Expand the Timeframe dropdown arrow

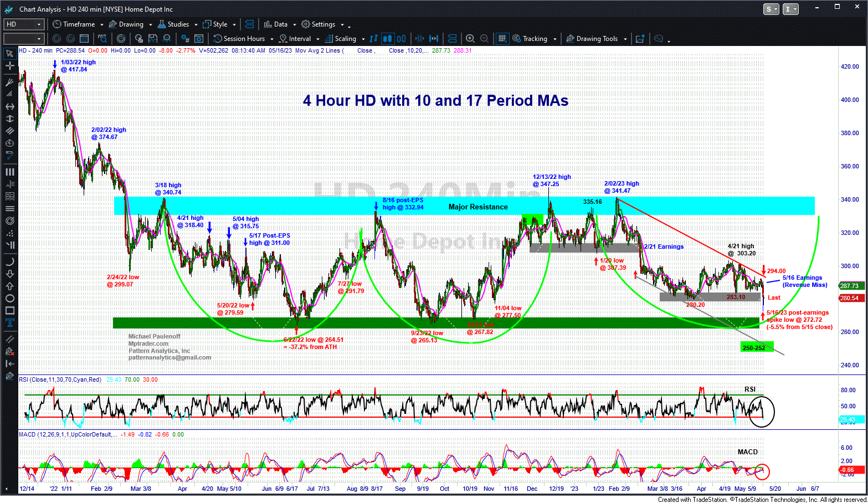102,25
